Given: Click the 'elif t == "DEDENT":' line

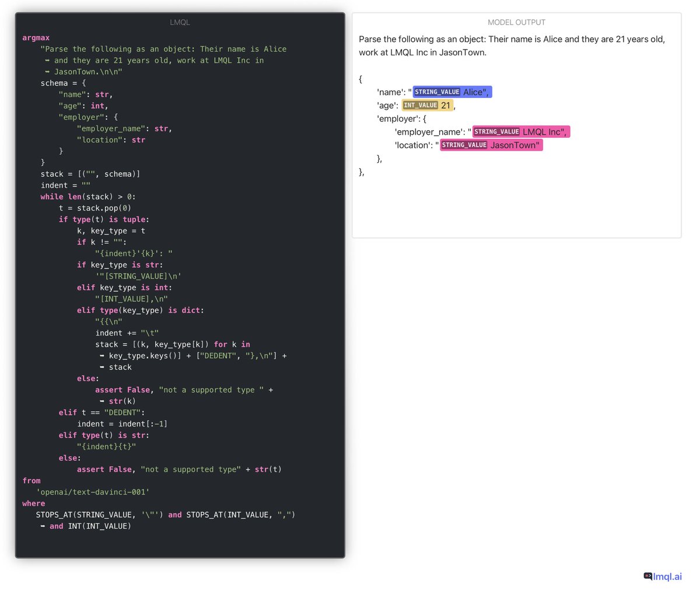Looking at the screenshot, I should [x=101, y=413].
